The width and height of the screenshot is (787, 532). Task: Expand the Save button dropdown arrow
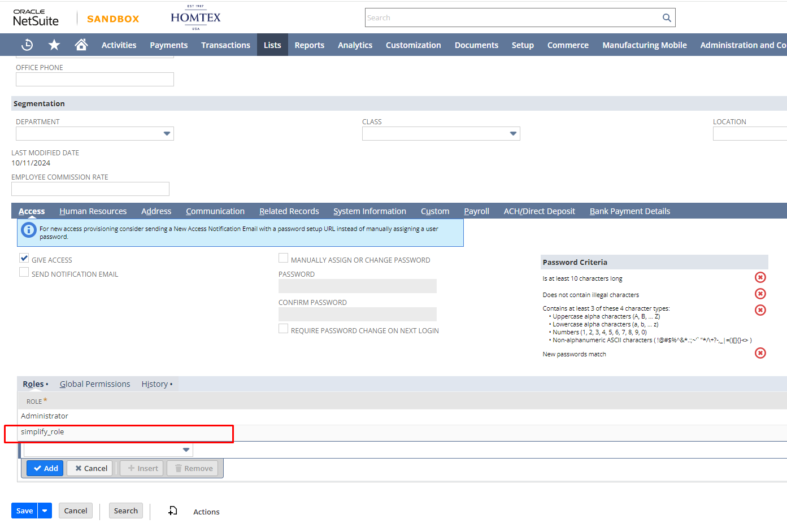pyautogui.click(x=45, y=511)
